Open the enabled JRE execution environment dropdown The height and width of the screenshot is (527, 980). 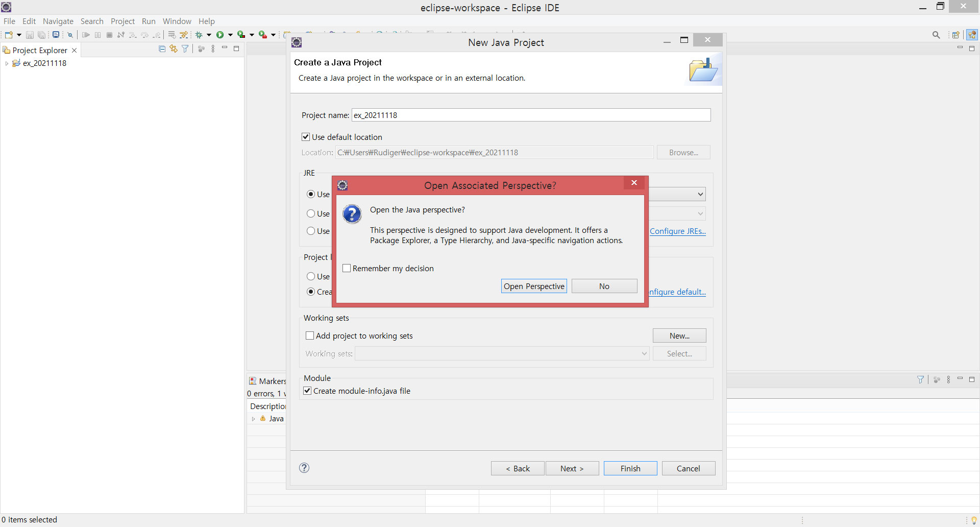coord(700,194)
